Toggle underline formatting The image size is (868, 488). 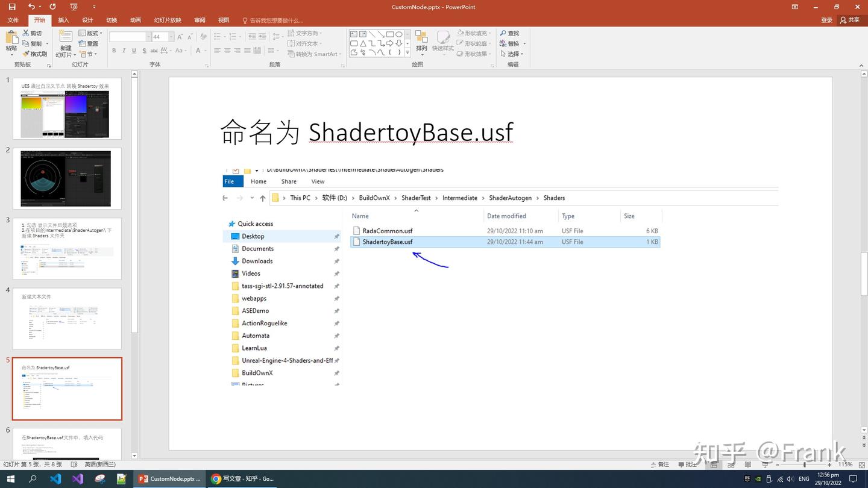tap(133, 51)
